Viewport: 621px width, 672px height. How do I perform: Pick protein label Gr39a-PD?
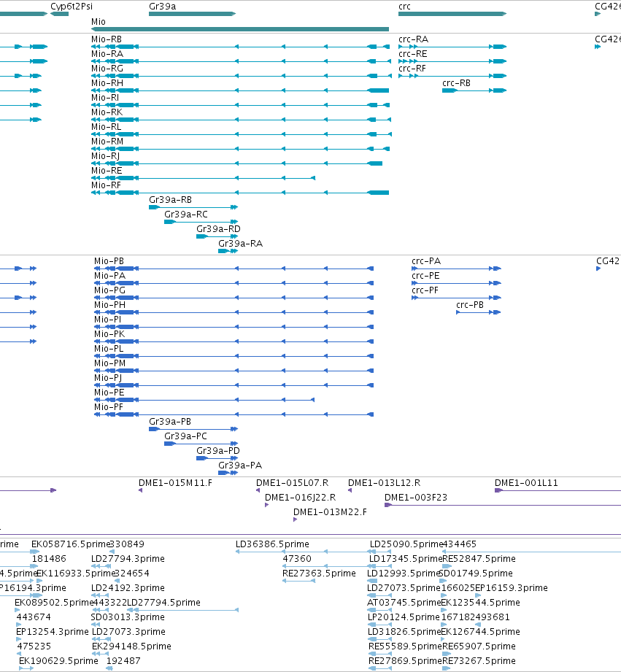(217, 450)
